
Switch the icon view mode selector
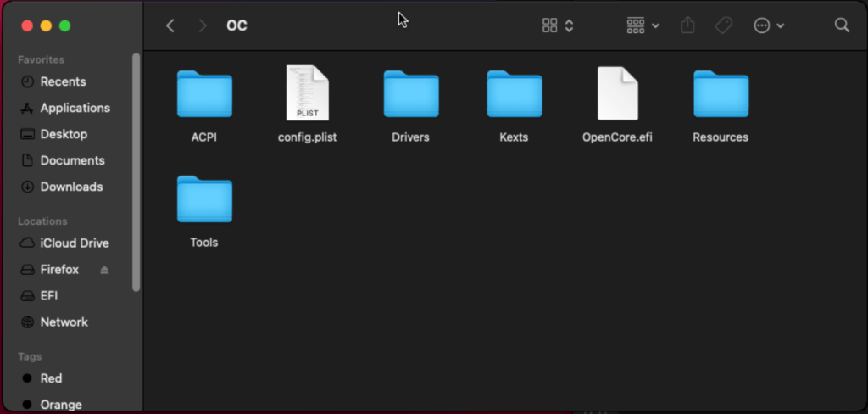click(558, 25)
